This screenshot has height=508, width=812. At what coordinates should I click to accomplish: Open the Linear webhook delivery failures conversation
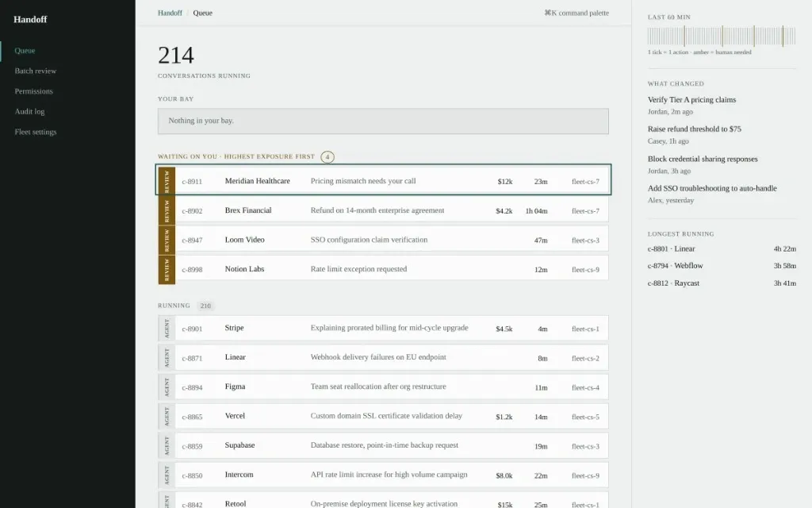[383, 357]
